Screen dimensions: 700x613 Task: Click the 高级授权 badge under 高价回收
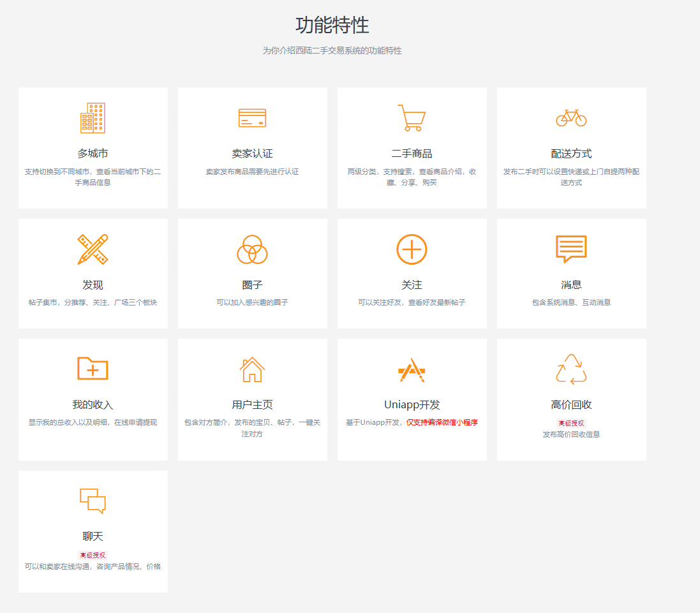571,424
